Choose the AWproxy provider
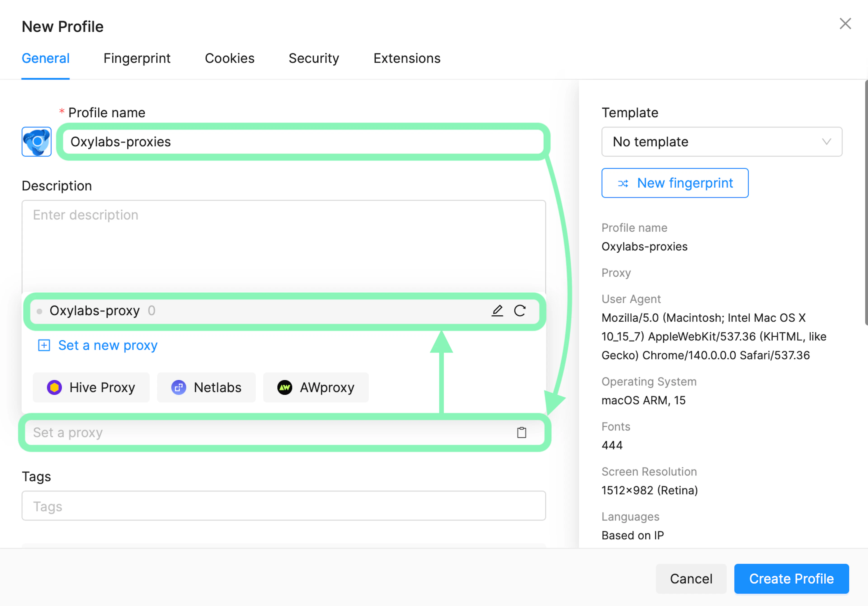 tap(316, 387)
